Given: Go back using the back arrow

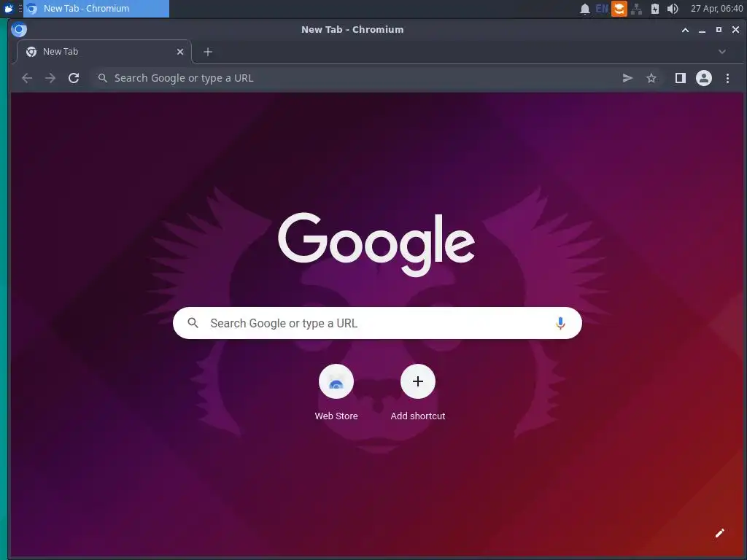Looking at the screenshot, I should pos(27,78).
